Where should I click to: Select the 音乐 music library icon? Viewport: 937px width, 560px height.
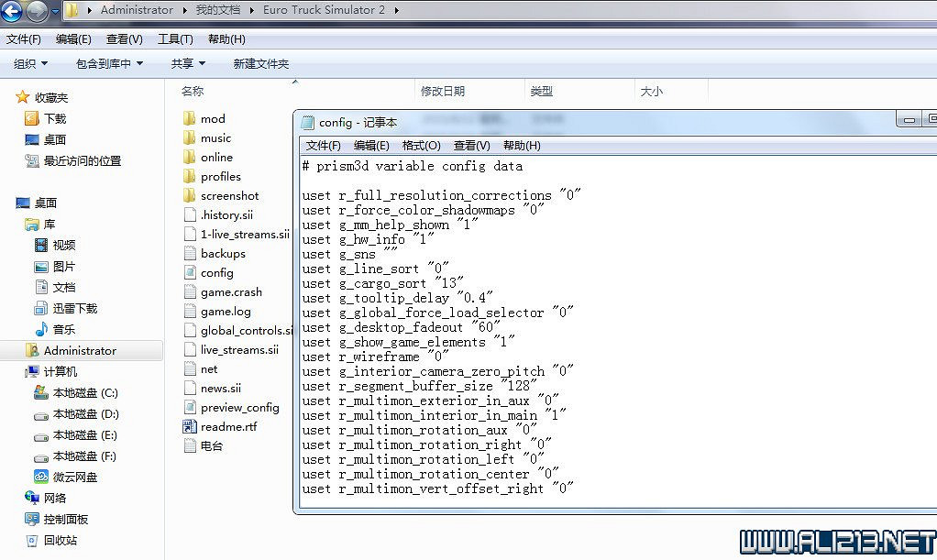(40, 329)
